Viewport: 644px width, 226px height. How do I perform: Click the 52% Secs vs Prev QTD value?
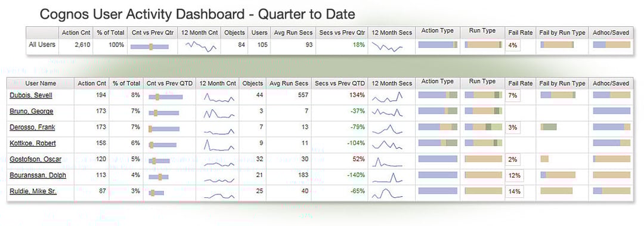[359, 159]
